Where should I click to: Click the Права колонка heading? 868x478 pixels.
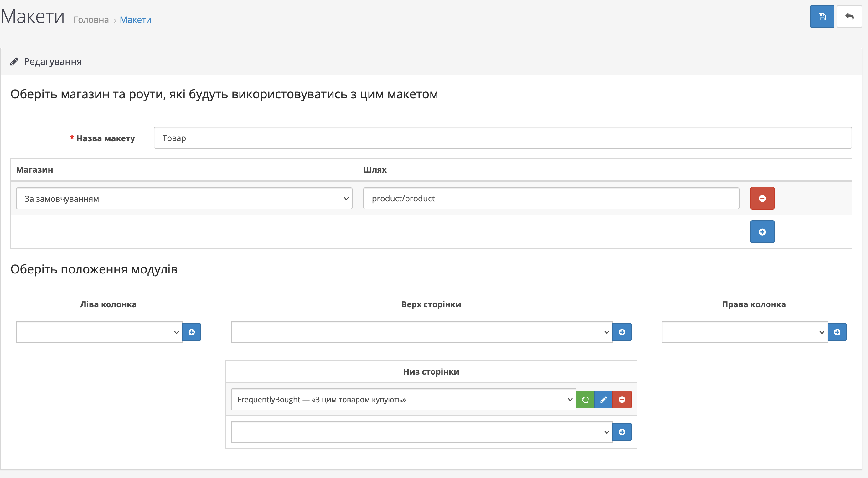point(754,304)
